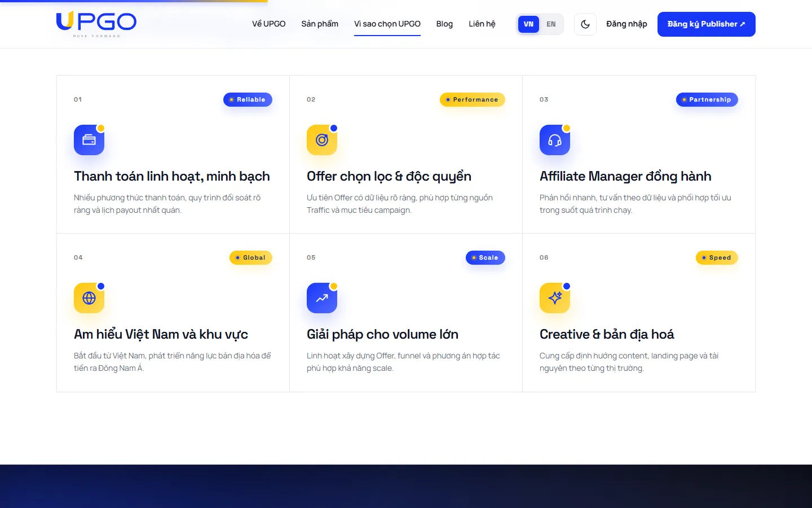Click the globe icon for Am hiểu Việt Nam

(x=89, y=298)
